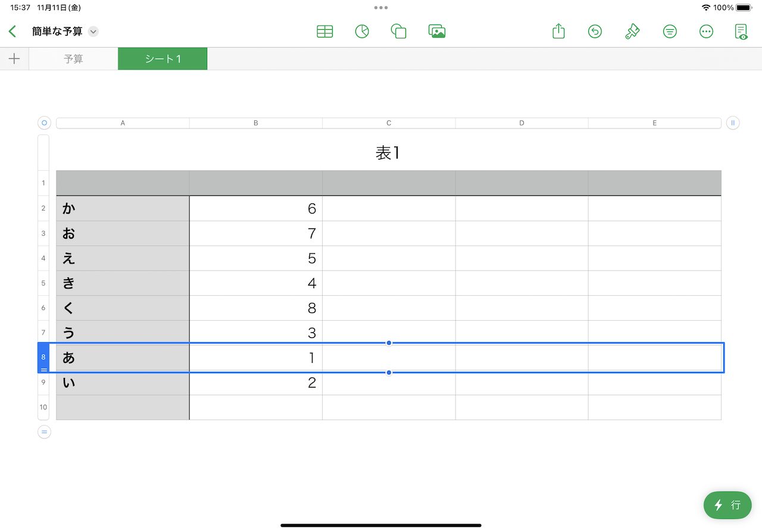Select cell containing か

pyautogui.click(x=123, y=208)
